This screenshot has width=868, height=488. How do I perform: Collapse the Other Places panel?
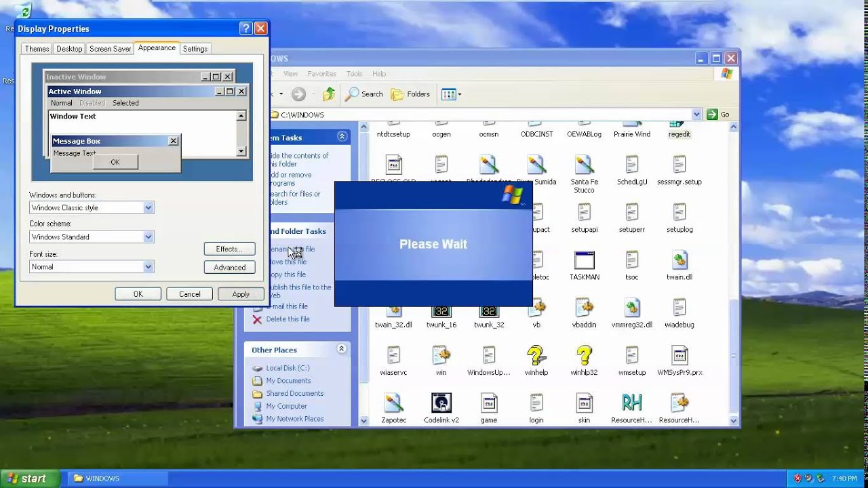coord(342,349)
